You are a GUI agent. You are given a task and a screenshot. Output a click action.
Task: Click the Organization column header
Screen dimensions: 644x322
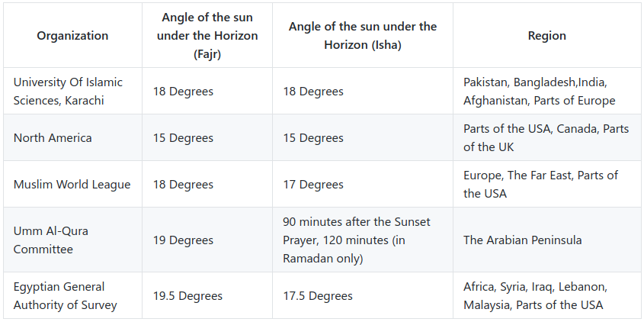(72, 35)
